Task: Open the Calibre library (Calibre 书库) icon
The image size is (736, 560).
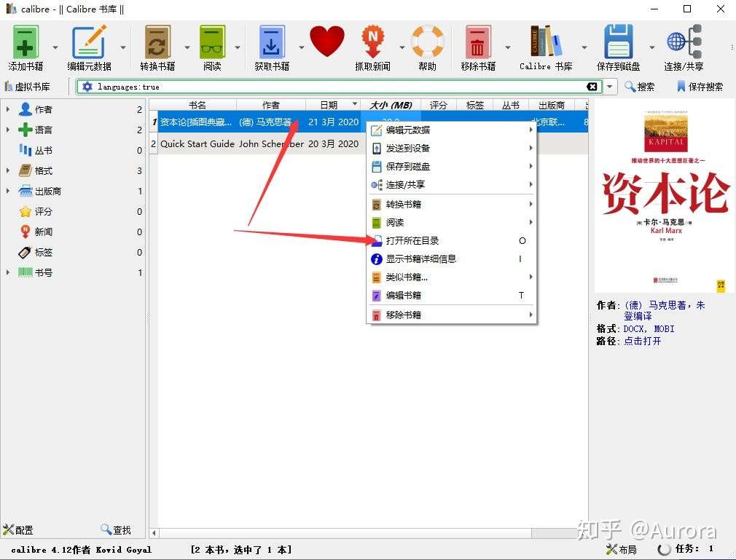Action: [x=545, y=42]
